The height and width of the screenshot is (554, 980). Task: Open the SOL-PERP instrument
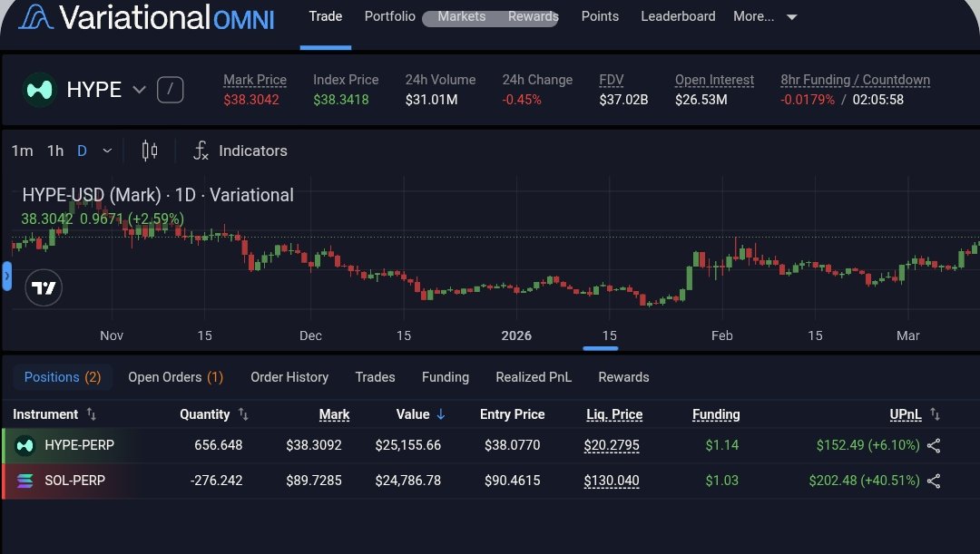(75, 481)
